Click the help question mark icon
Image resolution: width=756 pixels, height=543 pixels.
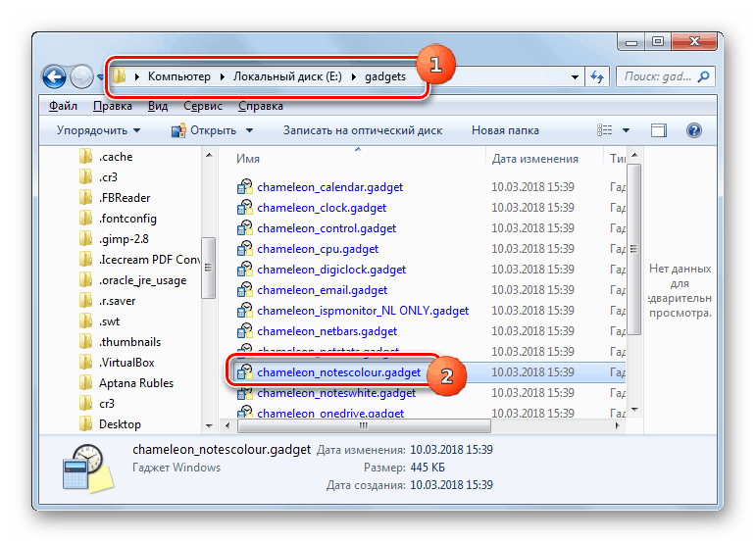(694, 130)
